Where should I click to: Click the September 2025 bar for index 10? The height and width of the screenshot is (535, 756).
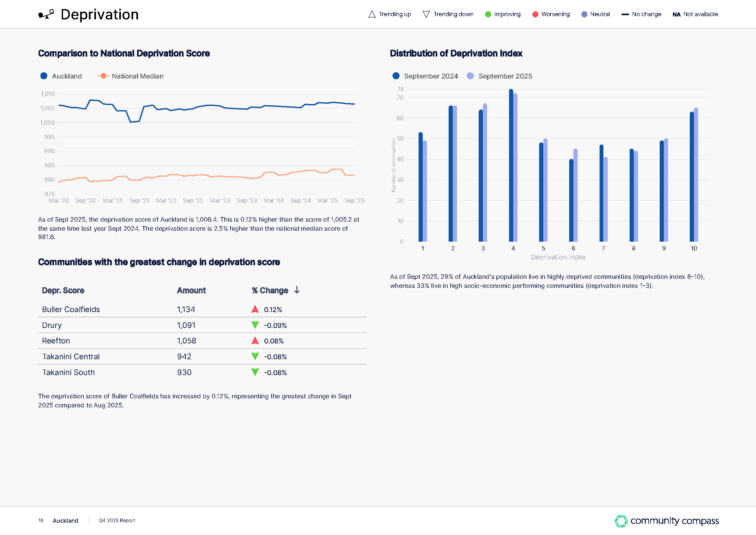[696, 174]
